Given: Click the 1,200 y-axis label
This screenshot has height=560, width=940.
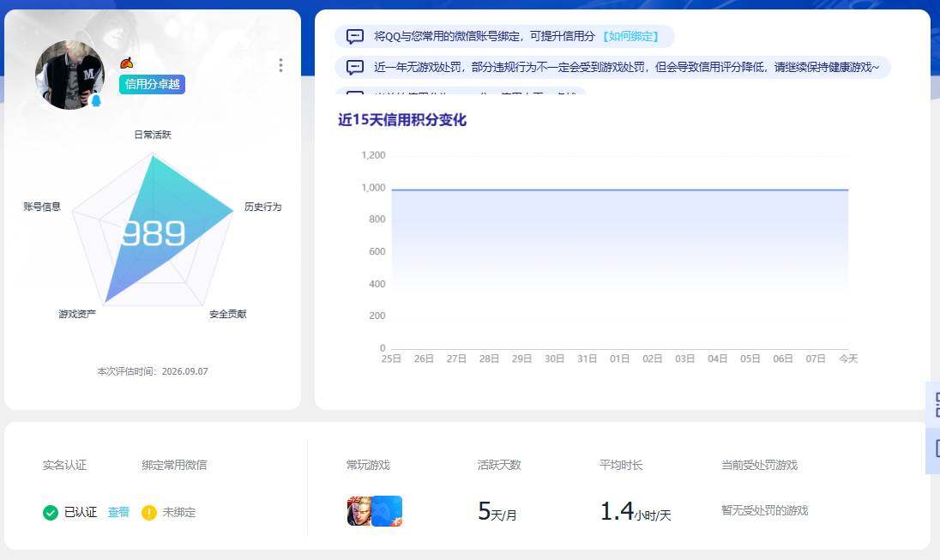Looking at the screenshot, I should click(x=373, y=155).
